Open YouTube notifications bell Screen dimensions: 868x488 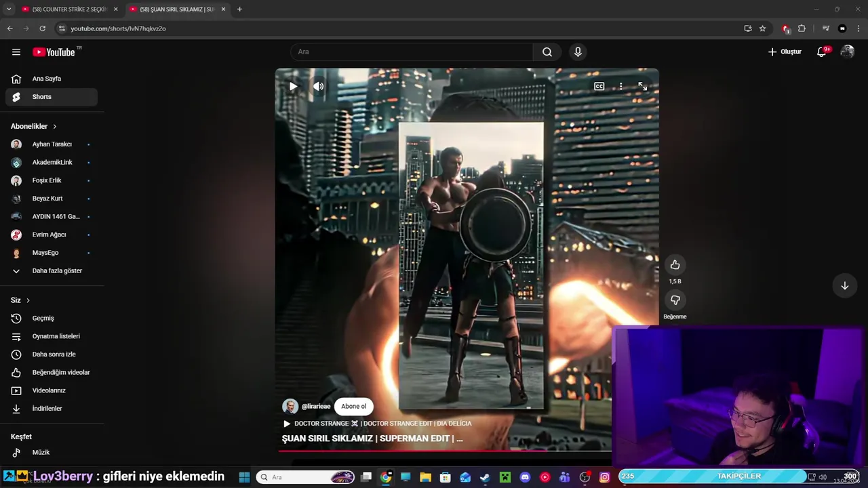822,52
